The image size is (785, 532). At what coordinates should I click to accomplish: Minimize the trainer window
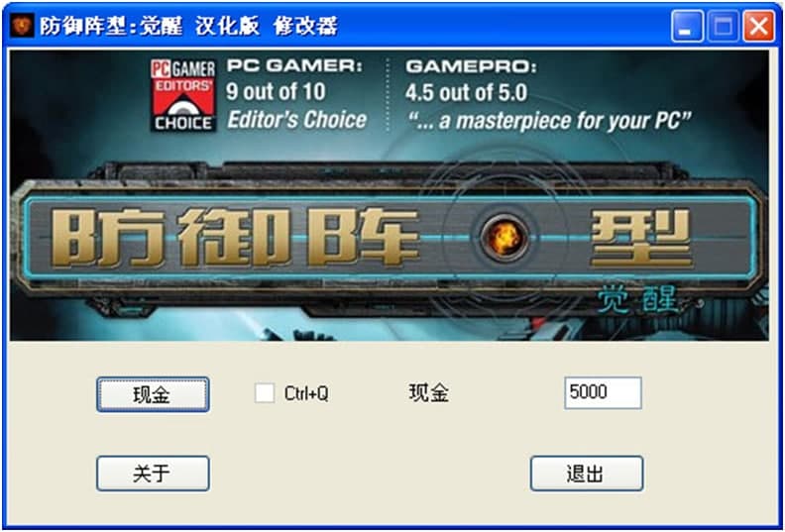687,27
